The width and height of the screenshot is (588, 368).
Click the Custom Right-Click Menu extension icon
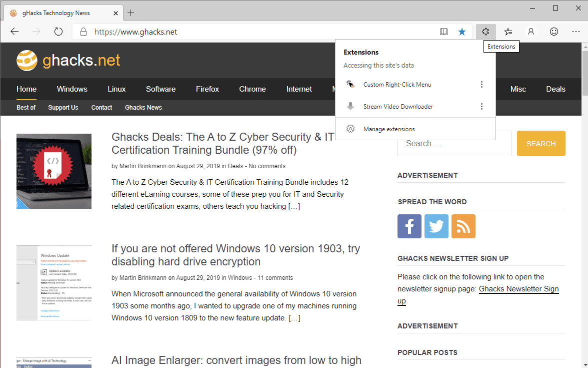coord(350,84)
